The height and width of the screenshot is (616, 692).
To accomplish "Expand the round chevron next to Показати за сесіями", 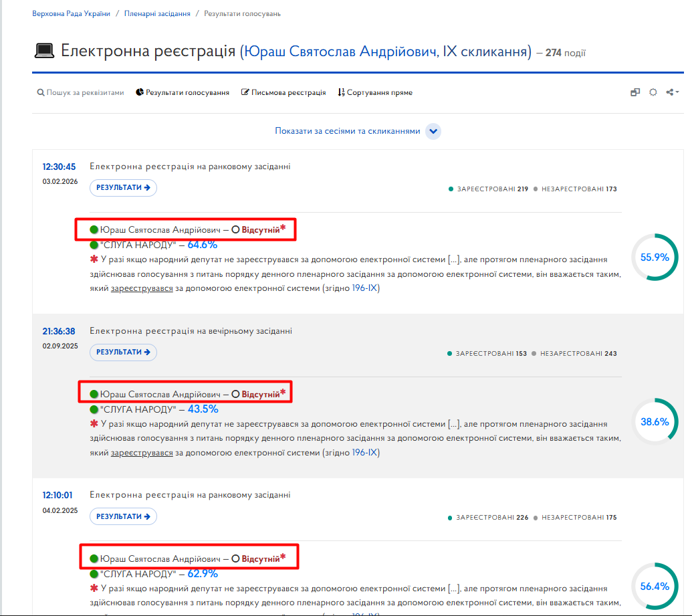I will 433,131.
